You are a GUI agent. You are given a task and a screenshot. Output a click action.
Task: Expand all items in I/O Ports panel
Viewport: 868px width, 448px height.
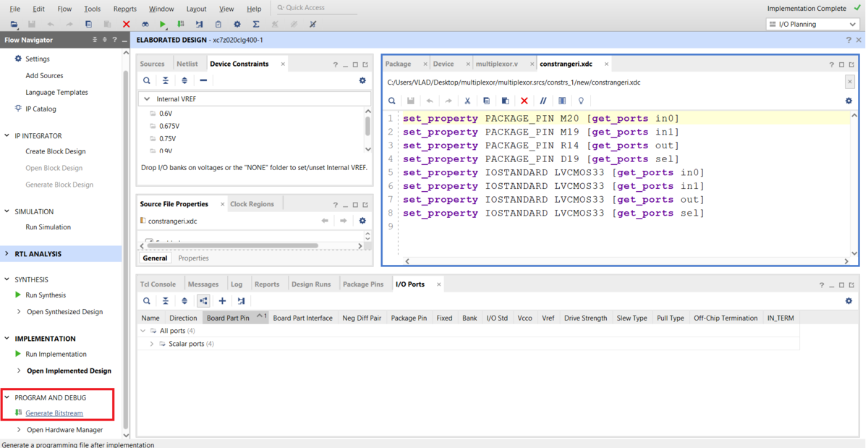(184, 300)
